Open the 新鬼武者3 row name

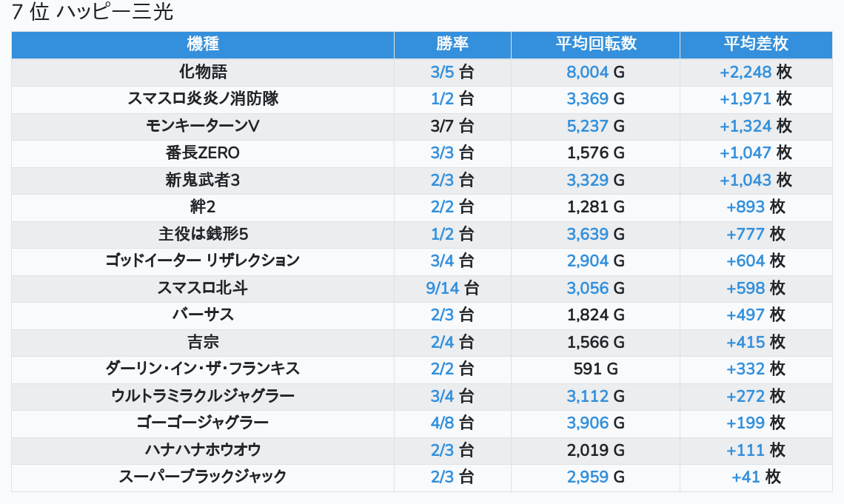coord(203,180)
